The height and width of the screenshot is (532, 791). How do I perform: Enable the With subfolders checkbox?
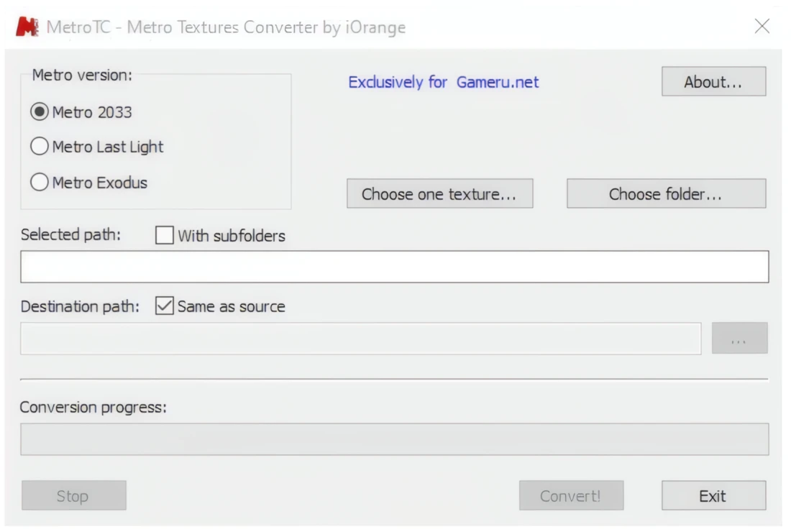165,235
